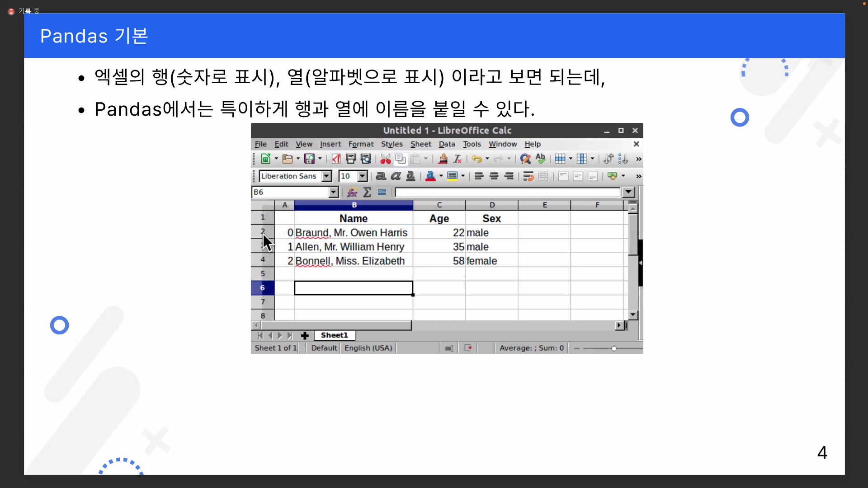This screenshot has width=868, height=488.
Task: Toggle bold formatting
Action: (x=381, y=176)
